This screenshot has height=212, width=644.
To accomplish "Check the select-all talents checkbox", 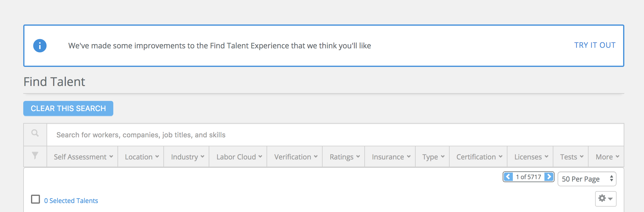I will 35,199.
